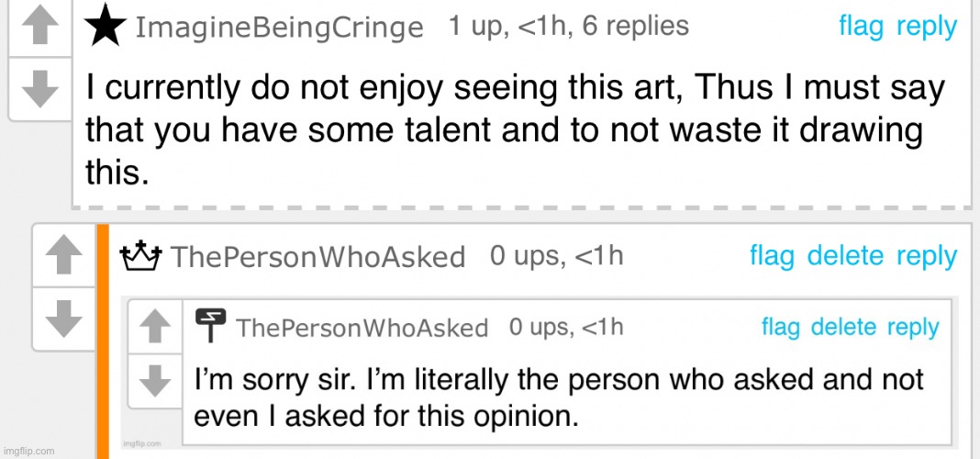The image size is (980, 459).
Task: Click the black star icon beside ImagineBeingCringe
Action: (106, 28)
